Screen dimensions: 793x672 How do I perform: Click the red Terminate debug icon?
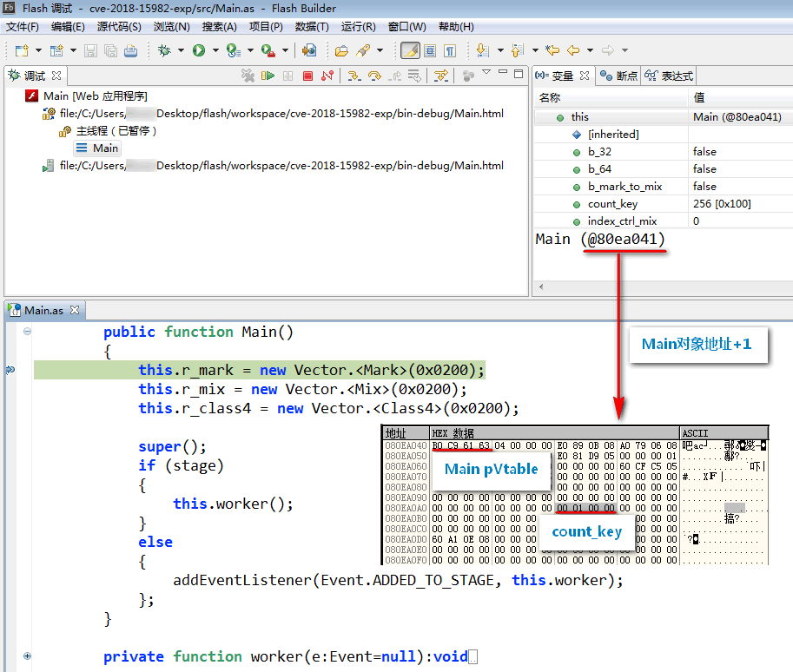pyautogui.click(x=307, y=76)
